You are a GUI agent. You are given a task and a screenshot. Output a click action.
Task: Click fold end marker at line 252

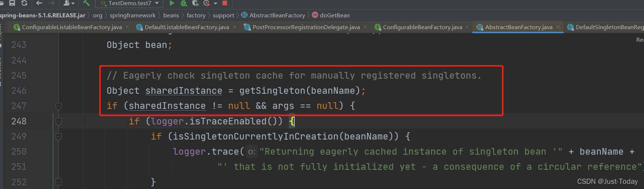[x=58, y=182]
